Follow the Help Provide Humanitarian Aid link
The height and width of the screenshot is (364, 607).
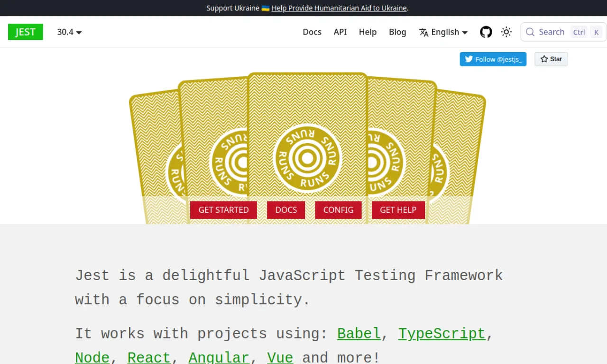tap(339, 8)
